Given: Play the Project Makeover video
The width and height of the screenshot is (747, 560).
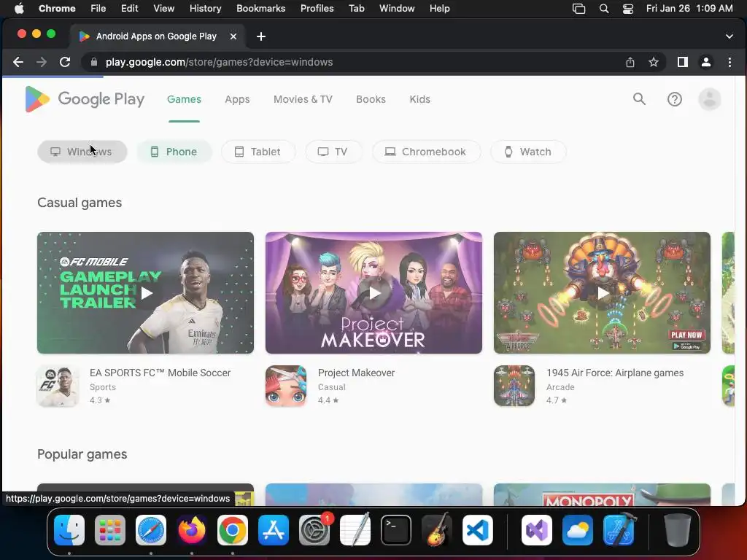Looking at the screenshot, I should pyautogui.click(x=374, y=293).
